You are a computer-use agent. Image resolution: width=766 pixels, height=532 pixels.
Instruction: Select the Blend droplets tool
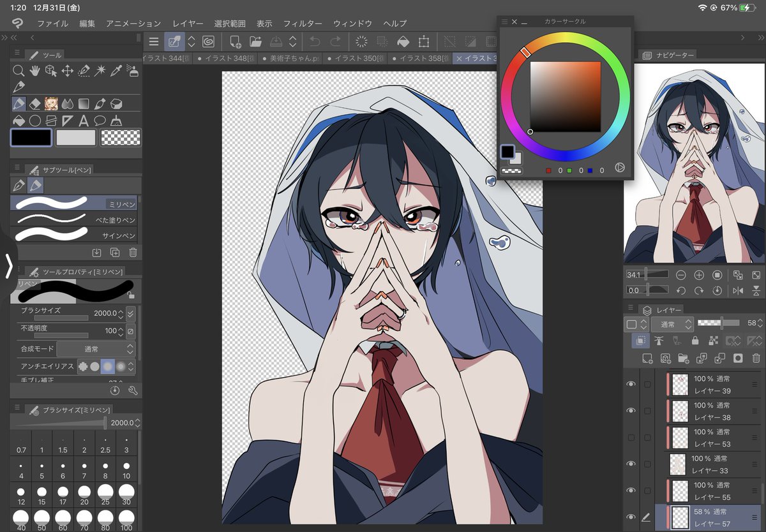68,103
